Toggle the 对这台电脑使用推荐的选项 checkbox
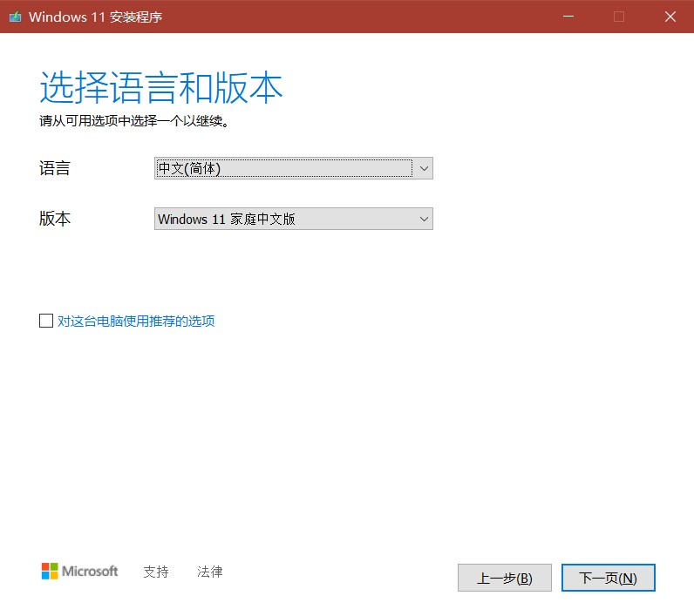This screenshot has width=694, height=616. tap(46, 321)
